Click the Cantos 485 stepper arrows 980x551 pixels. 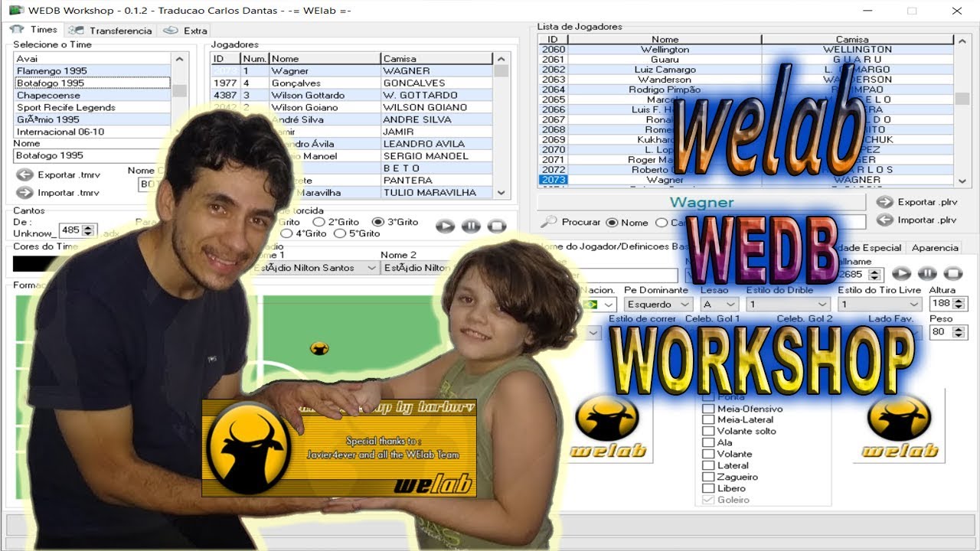click(88, 230)
